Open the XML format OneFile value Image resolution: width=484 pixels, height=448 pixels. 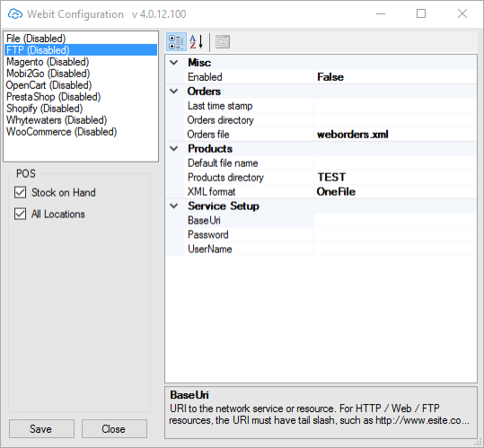395,191
